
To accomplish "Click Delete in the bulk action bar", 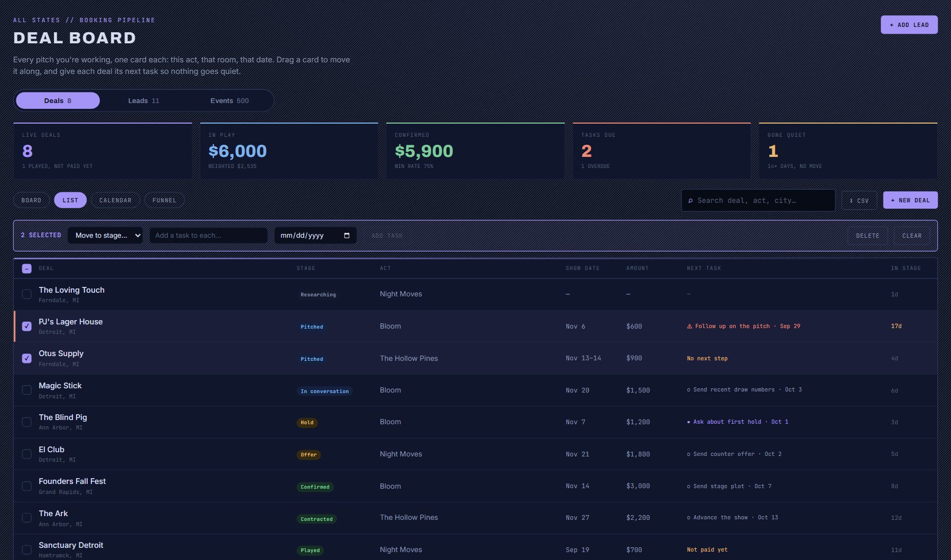I will pos(868,236).
